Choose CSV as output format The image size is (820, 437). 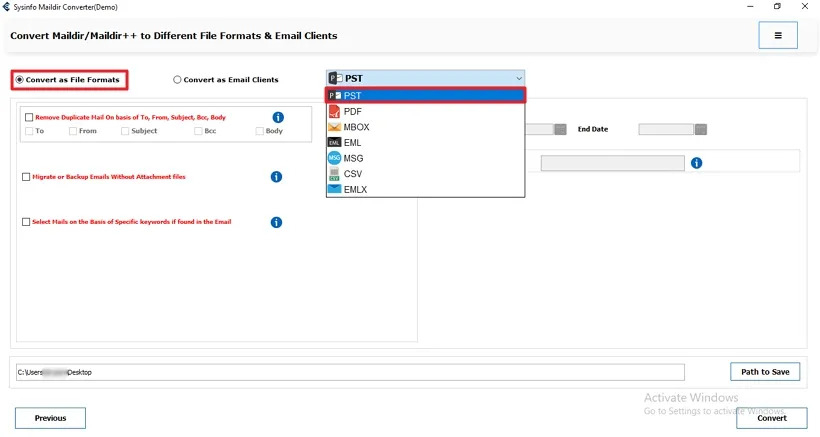(352, 173)
